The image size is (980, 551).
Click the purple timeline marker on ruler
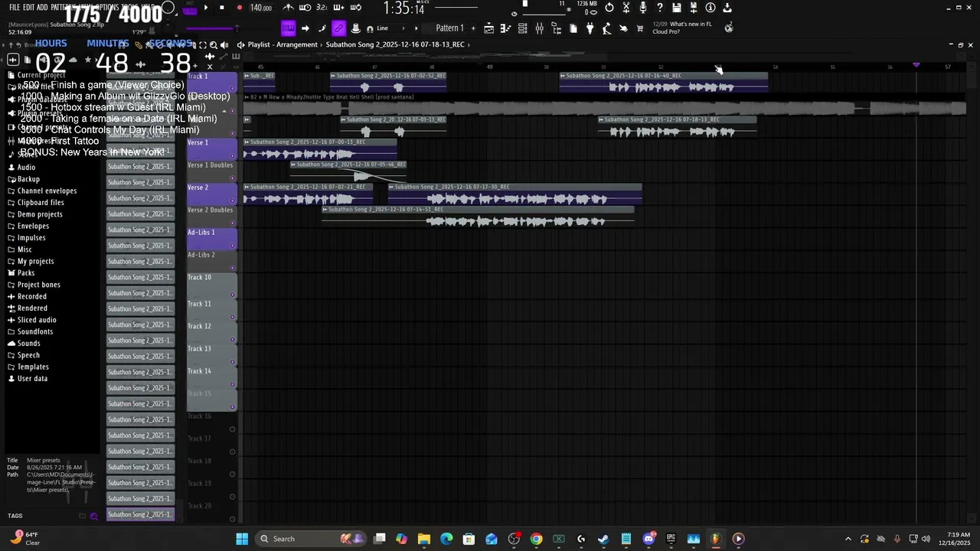916,65
